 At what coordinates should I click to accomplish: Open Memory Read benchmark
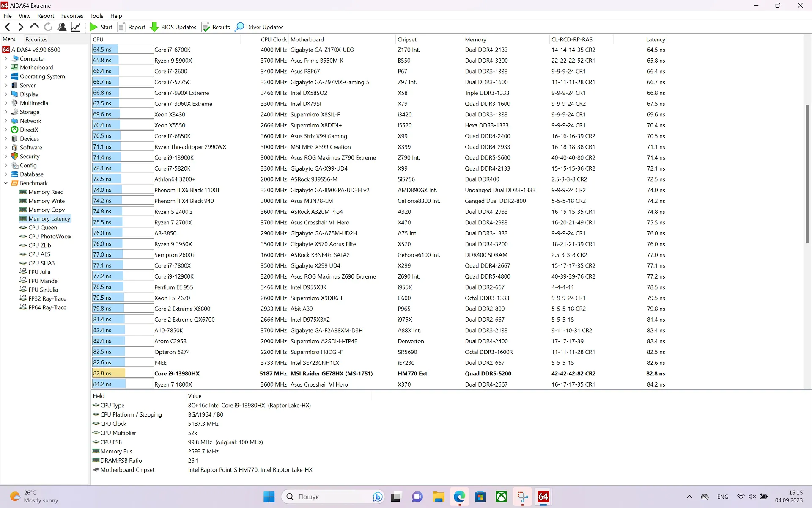46,192
